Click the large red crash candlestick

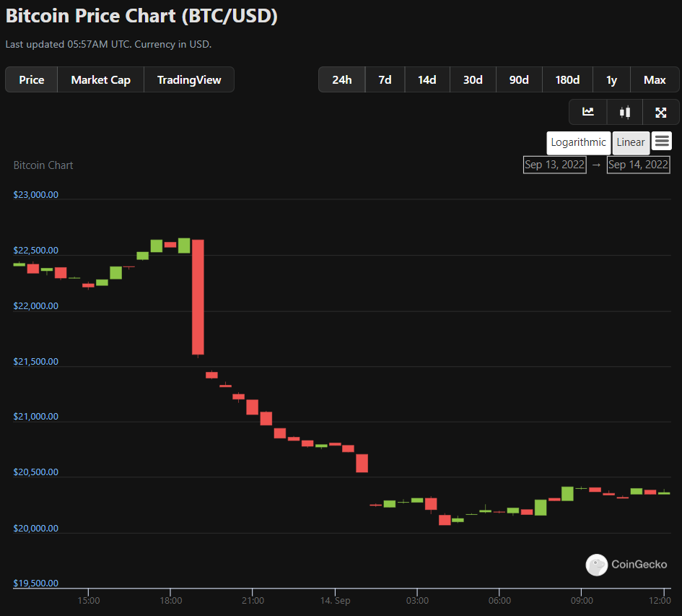[198, 297]
